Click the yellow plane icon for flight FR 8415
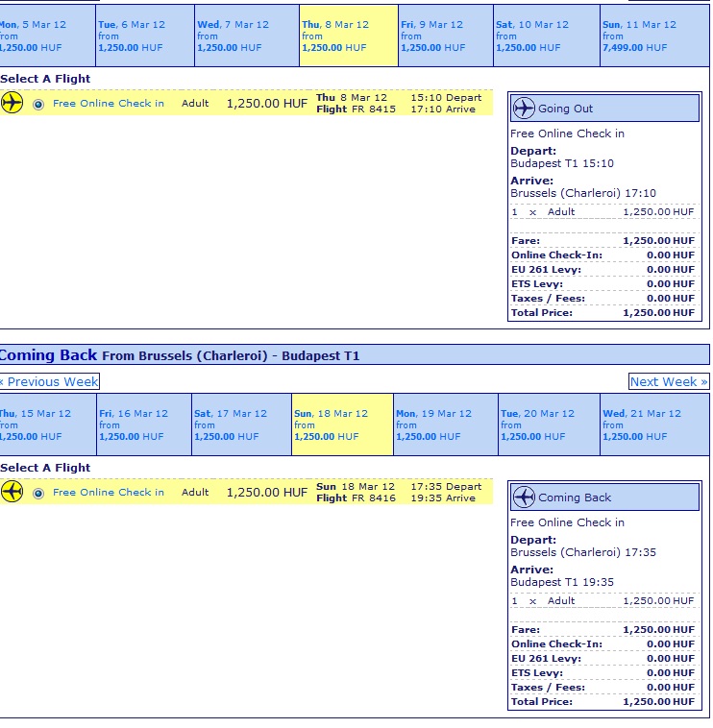The width and height of the screenshot is (713, 728). [x=12, y=103]
